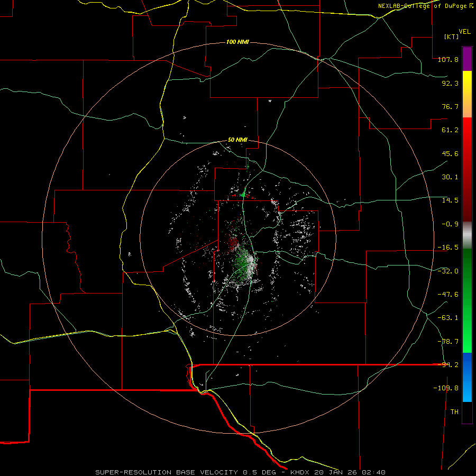Click the -63.1 legend value
This screenshot has height=476, width=476.
click(x=448, y=318)
